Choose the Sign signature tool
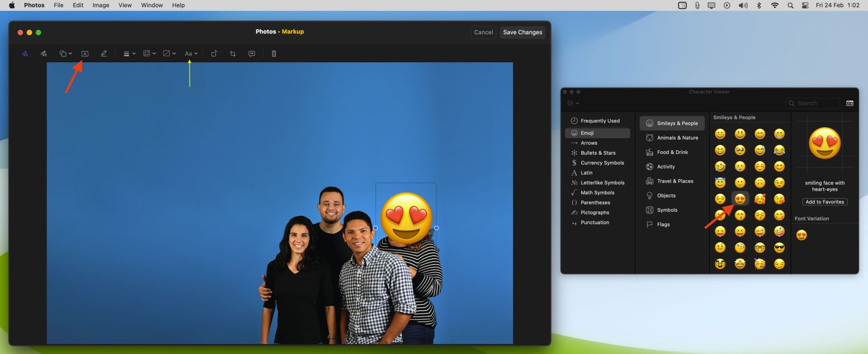 pos(104,54)
